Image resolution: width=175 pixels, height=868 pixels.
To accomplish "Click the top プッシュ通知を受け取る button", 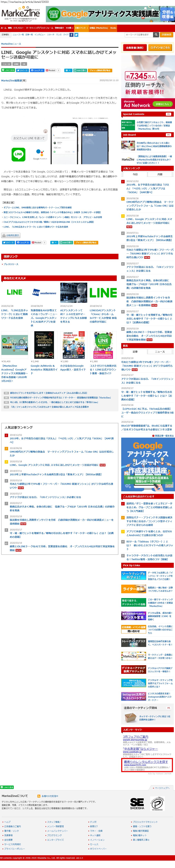I will tap(100, 70).
